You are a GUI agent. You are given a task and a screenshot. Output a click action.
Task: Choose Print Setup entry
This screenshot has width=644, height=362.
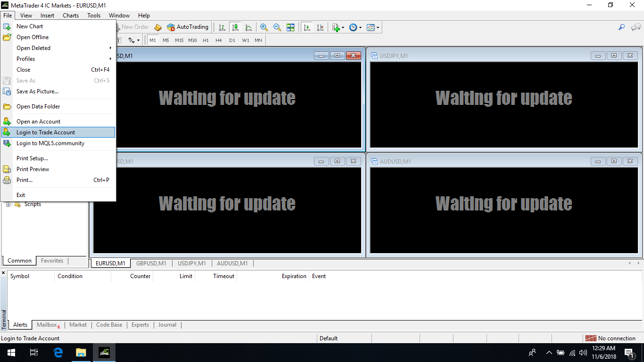click(x=58, y=158)
